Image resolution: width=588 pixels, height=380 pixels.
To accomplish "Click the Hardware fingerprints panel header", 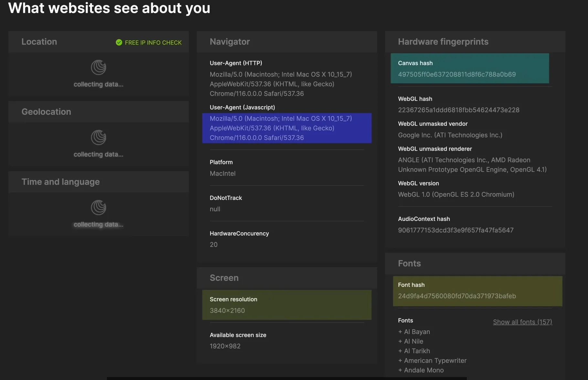I will 443,42.
